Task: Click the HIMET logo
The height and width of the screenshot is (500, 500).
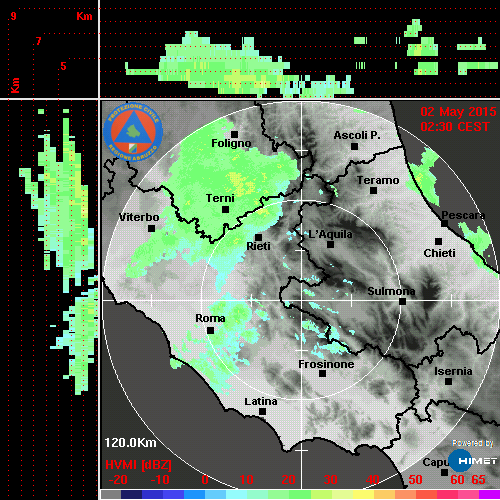Action: point(473,461)
